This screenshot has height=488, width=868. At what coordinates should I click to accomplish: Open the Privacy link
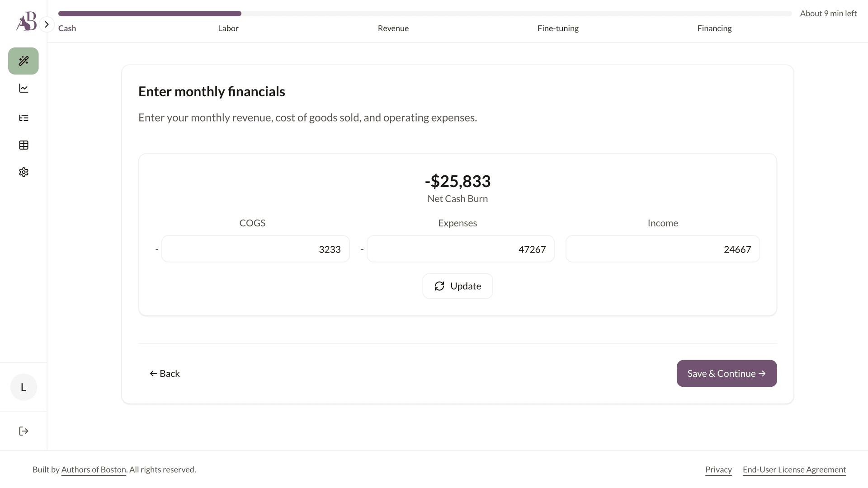(x=718, y=469)
